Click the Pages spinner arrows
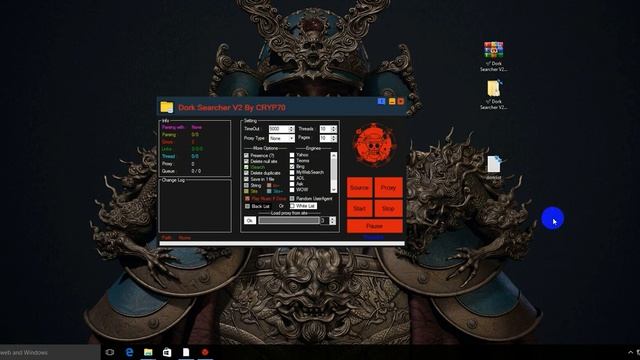The image size is (640, 360). [x=333, y=138]
